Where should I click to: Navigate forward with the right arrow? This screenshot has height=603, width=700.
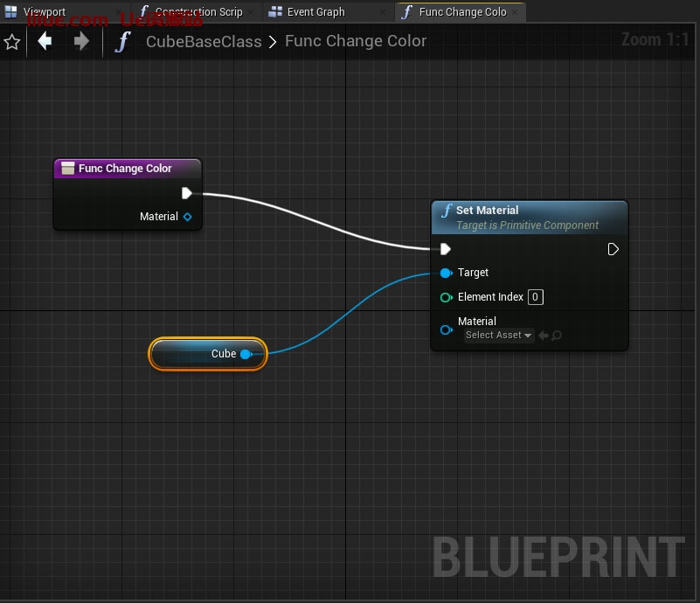[x=81, y=41]
